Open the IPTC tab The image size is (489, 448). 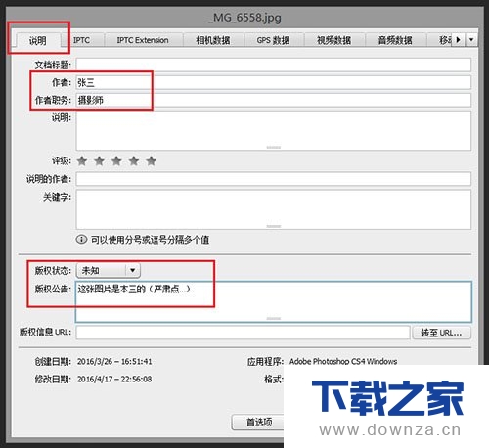81,40
